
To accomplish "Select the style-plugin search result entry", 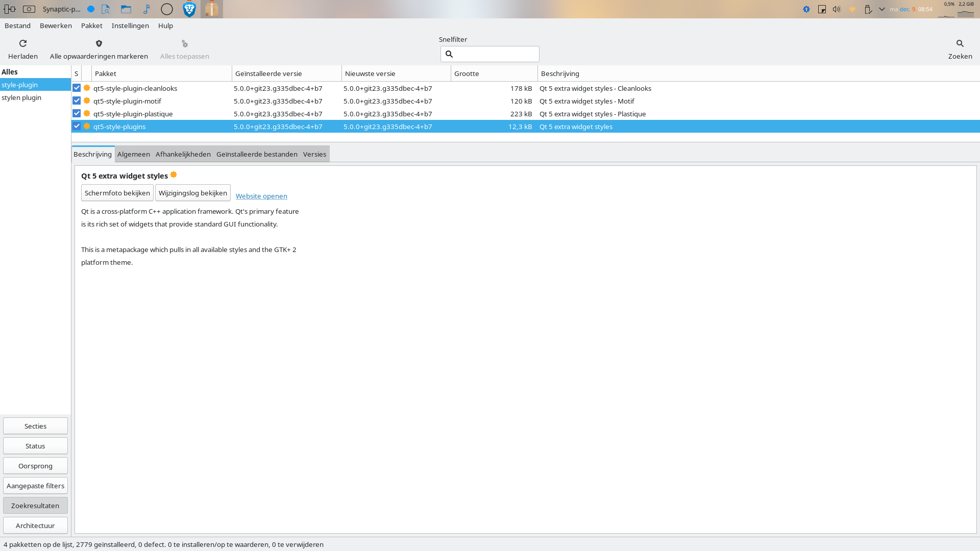I will [x=35, y=85].
